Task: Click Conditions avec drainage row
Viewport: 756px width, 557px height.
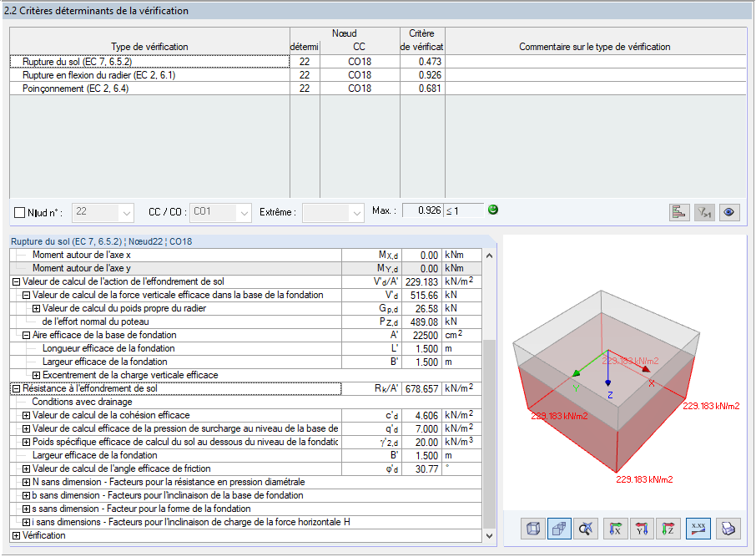Action: click(245, 402)
